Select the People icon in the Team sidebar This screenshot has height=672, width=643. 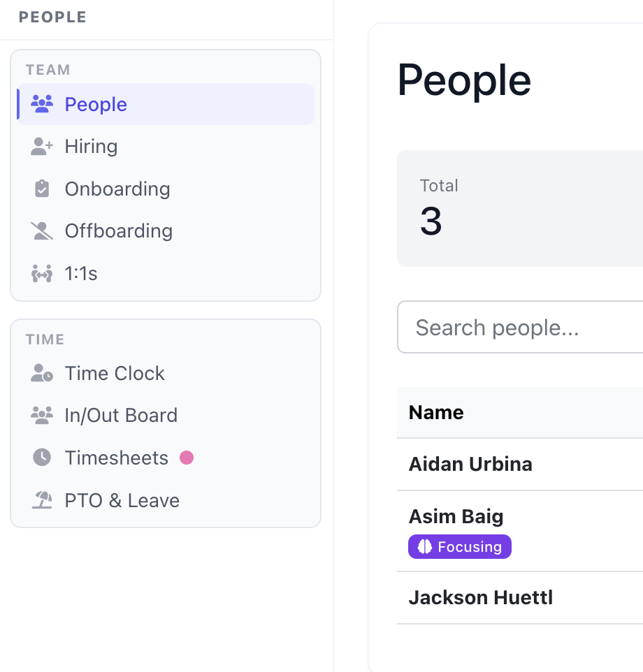tap(42, 103)
